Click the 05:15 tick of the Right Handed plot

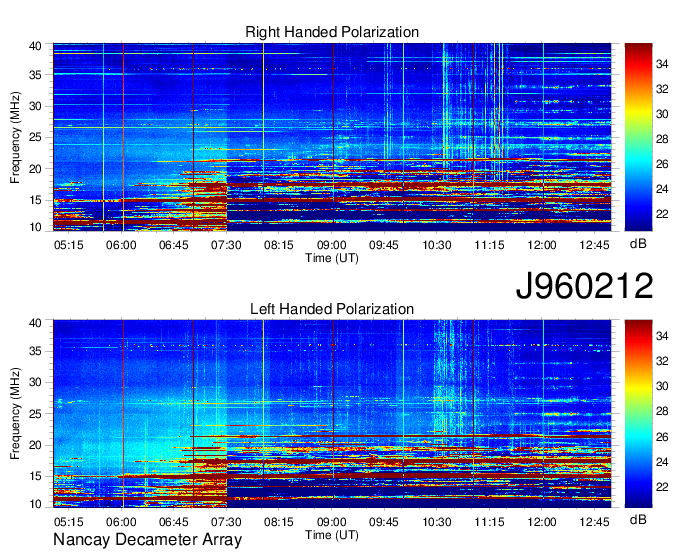click(x=69, y=245)
